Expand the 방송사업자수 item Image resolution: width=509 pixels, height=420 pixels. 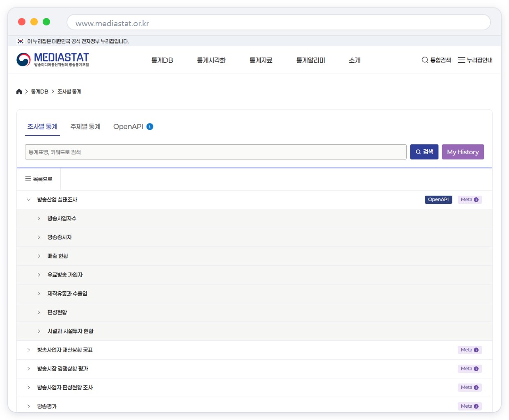(39, 219)
